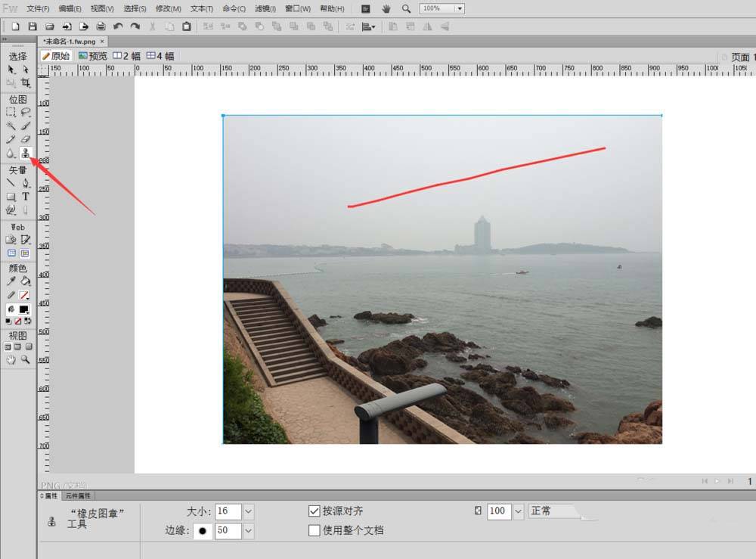Image resolution: width=756 pixels, height=559 pixels.
Task: Click the opacity field showing 100
Action: click(497, 511)
